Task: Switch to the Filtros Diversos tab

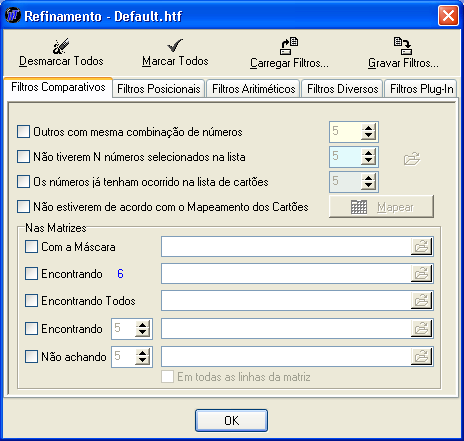Action: (342, 89)
